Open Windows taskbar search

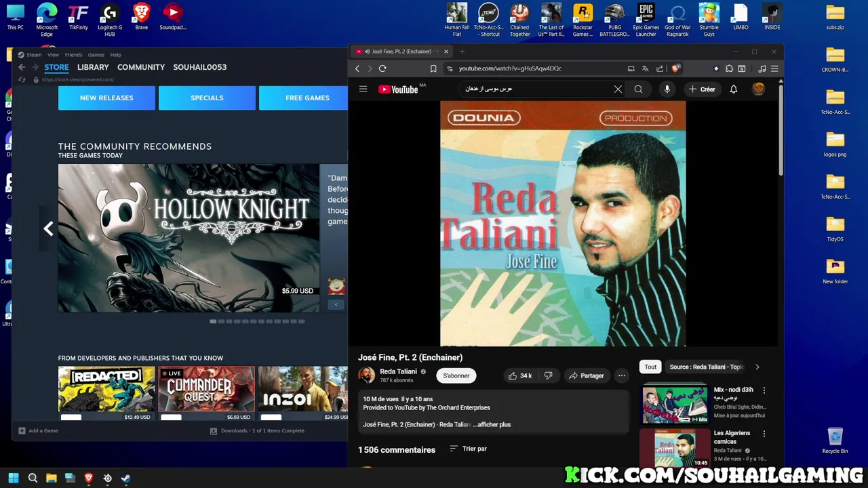[x=33, y=478]
